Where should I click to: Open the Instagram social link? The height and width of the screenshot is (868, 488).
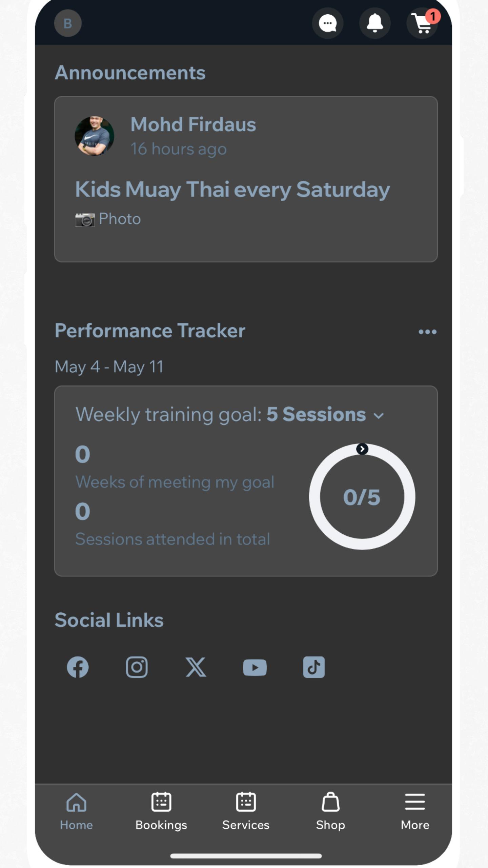click(x=137, y=667)
